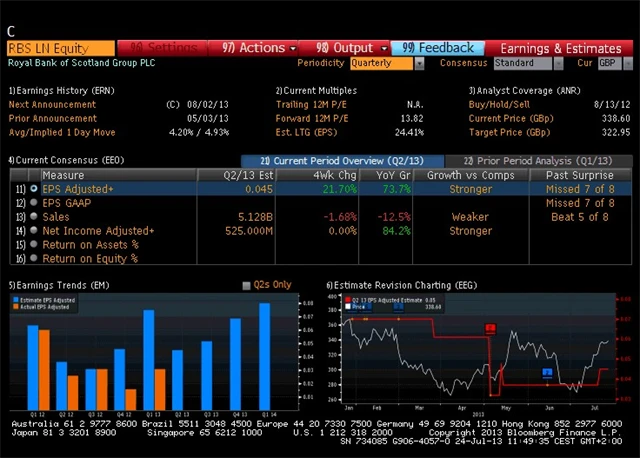Screen dimensions: 640x458
Task: Click the blue Estimate EPS Adjusted legend swatch
Action: point(16,300)
